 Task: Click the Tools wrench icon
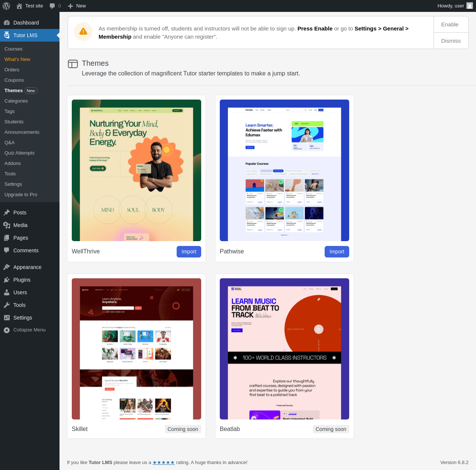click(7, 305)
